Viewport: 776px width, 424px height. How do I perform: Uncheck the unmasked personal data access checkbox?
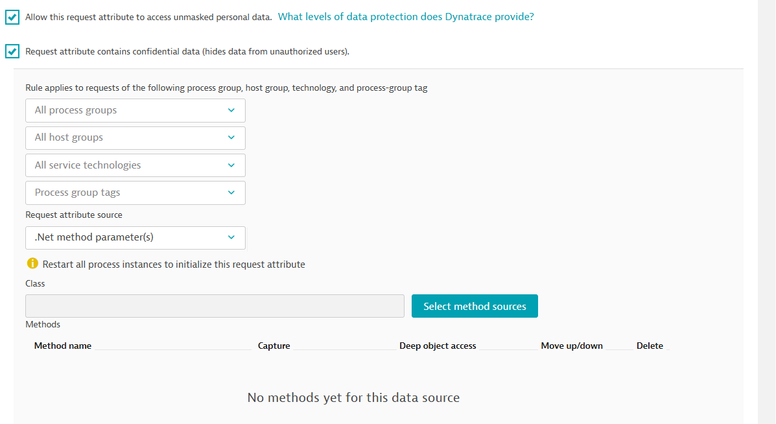coord(12,17)
